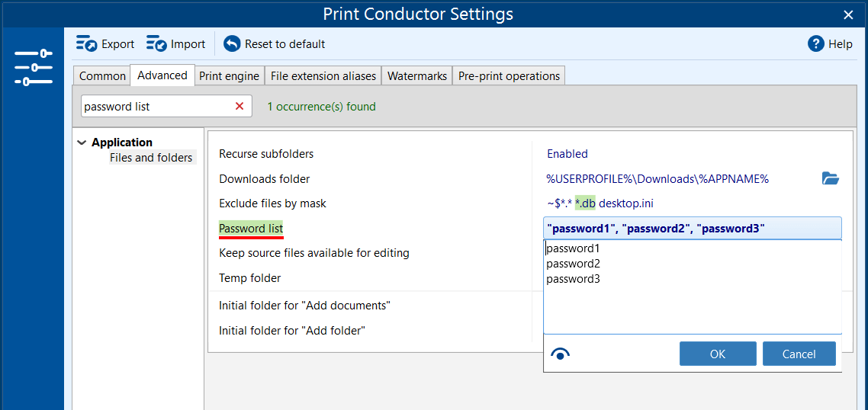Image resolution: width=868 pixels, height=410 pixels.
Task: Toggle Recurse subfolders Enabled value
Action: (x=567, y=154)
